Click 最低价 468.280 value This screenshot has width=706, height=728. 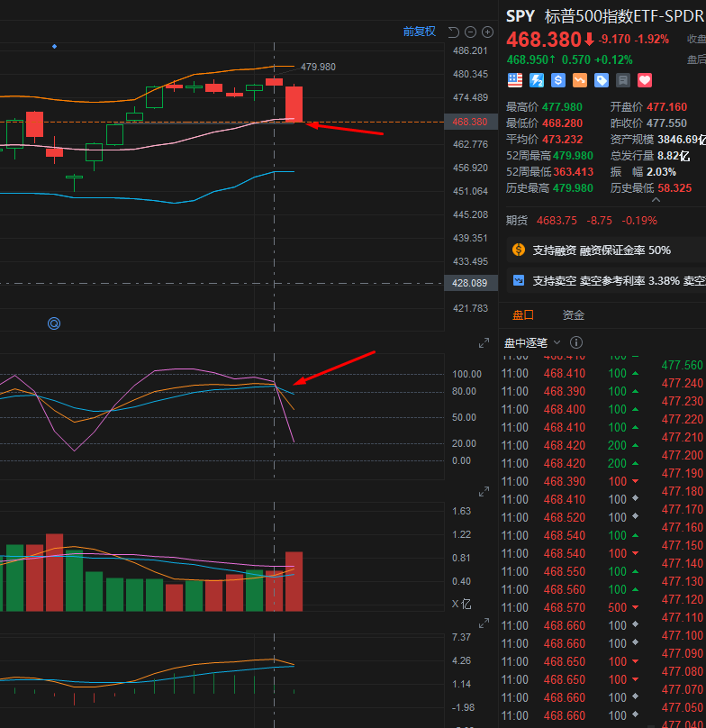click(x=562, y=123)
